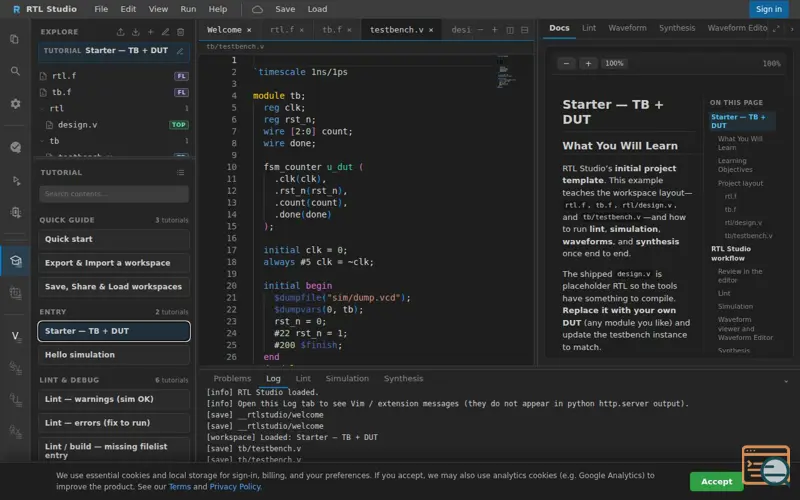The image size is (800, 500).
Task: Click the Sign in button
Action: (x=768, y=9)
